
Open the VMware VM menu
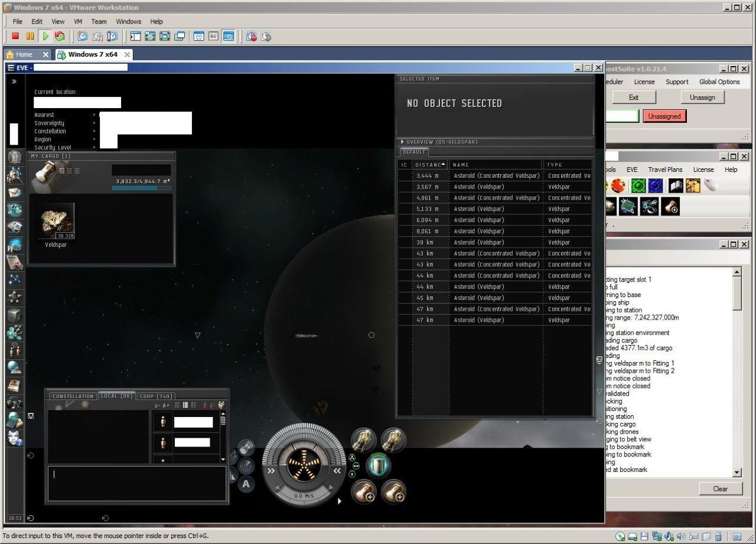click(x=78, y=21)
